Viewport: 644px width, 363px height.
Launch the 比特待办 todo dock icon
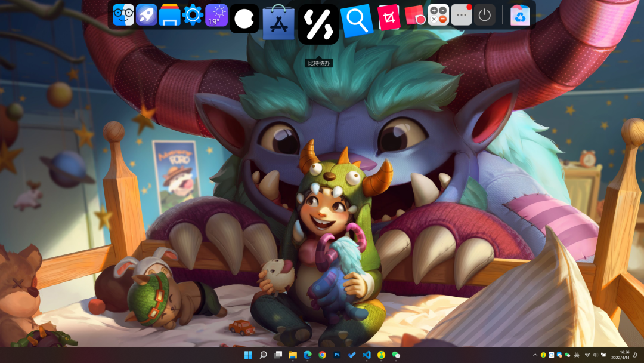click(318, 24)
